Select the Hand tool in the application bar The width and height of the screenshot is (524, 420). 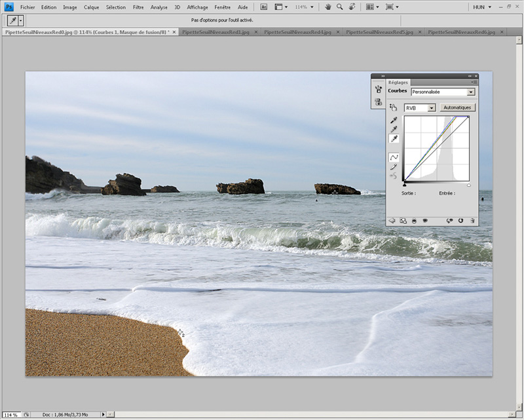pyautogui.click(x=328, y=7)
